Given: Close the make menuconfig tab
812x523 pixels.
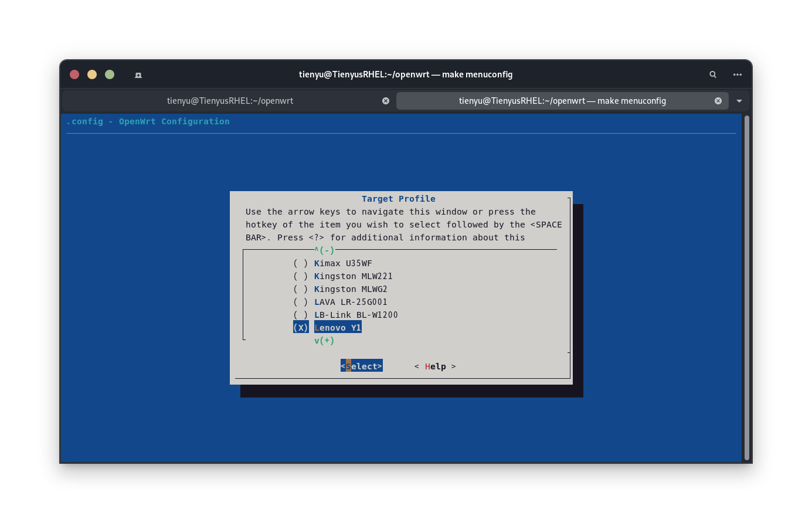Looking at the screenshot, I should click(x=718, y=101).
